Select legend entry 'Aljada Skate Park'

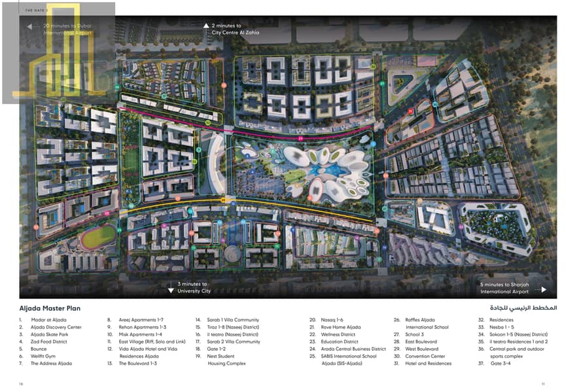coord(50,334)
